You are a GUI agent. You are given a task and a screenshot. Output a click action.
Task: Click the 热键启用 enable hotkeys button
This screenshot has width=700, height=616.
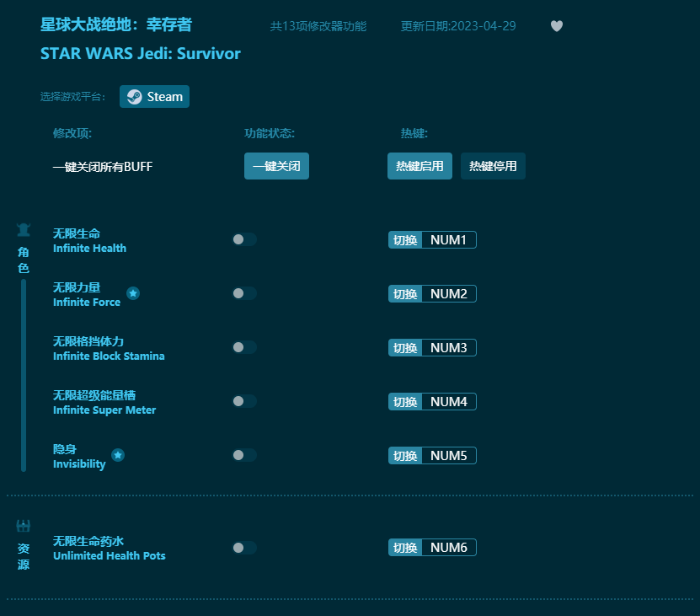pyautogui.click(x=419, y=166)
